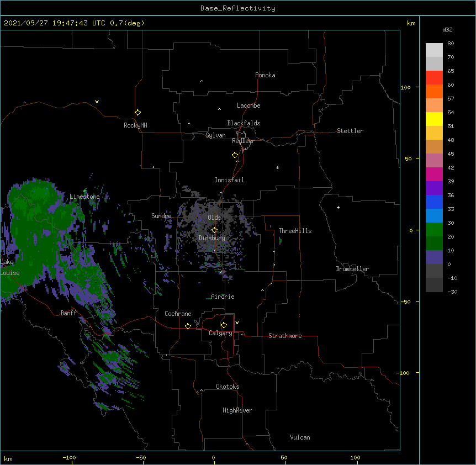Click the 20 dBZ green legend swatch
The height and width of the screenshot is (465, 476).
[434, 243]
